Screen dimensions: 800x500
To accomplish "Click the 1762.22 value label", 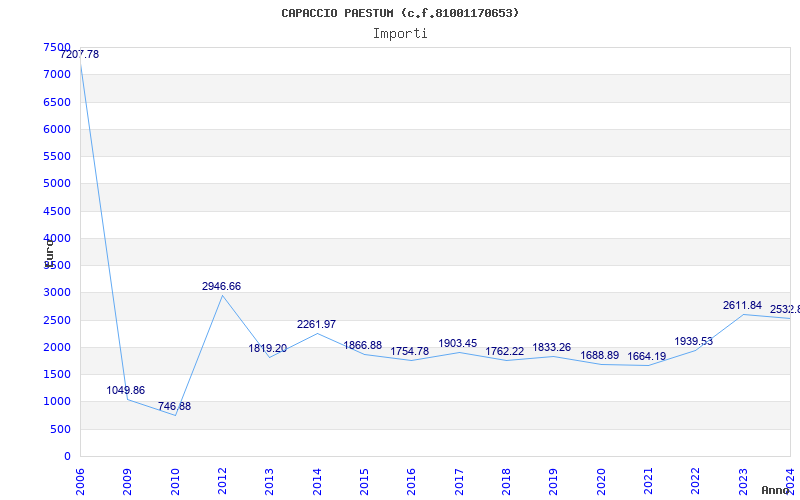I will pyautogui.click(x=505, y=351).
